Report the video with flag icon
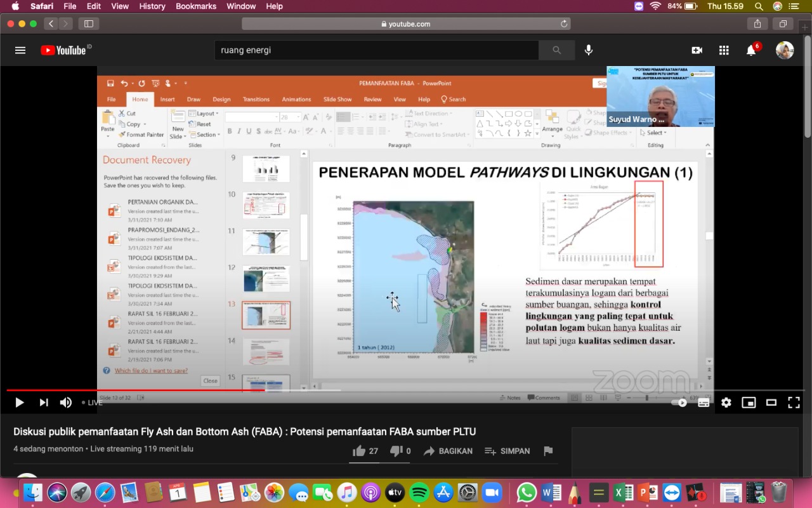 [x=548, y=451]
